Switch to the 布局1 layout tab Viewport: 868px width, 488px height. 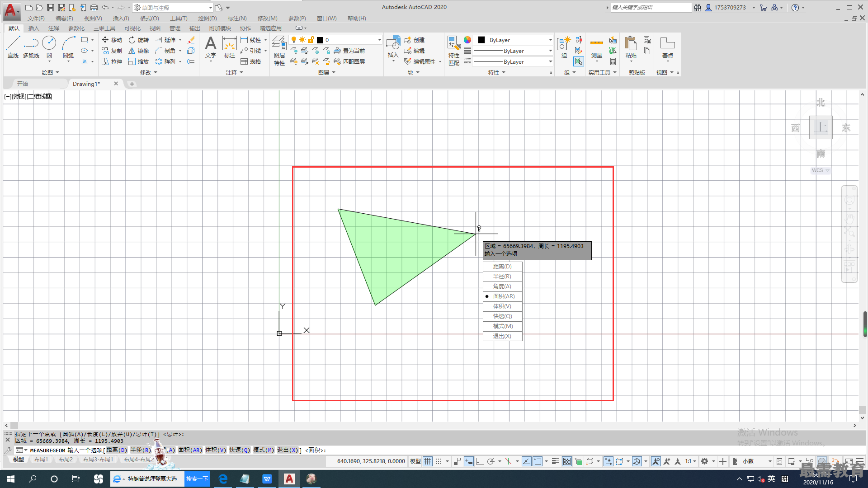[x=41, y=460]
